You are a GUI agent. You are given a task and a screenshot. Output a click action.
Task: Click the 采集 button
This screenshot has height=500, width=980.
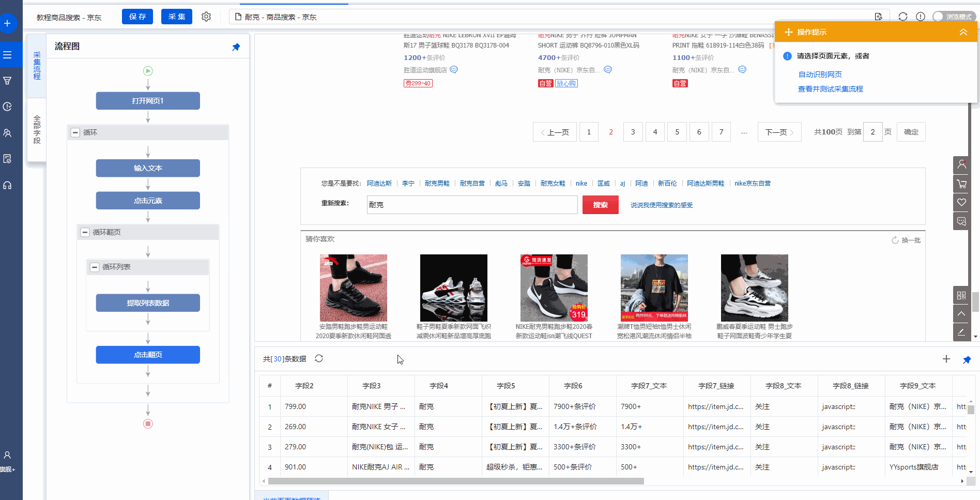coord(177,17)
